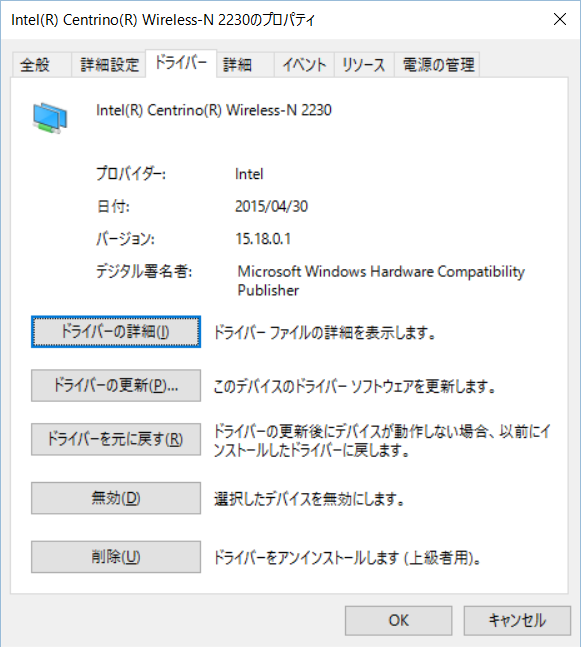Click the driver version 15.18.0.1 text
Image resolution: width=581 pixels, height=647 pixels.
point(263,238)
